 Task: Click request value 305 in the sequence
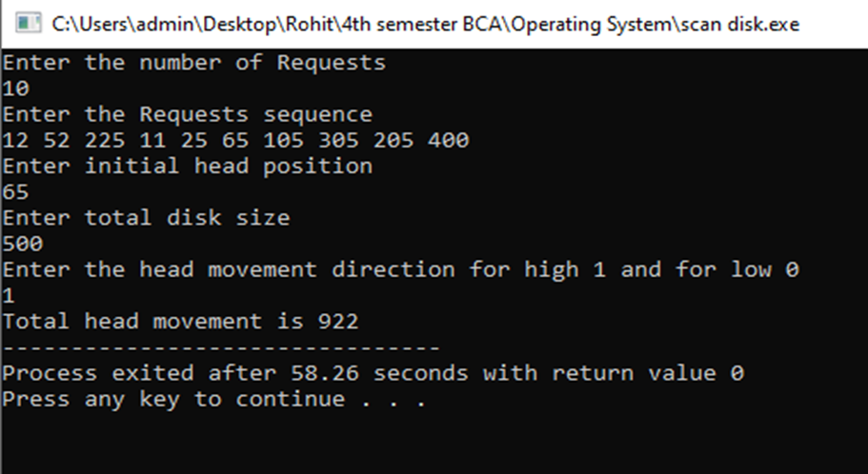[338, 140]
